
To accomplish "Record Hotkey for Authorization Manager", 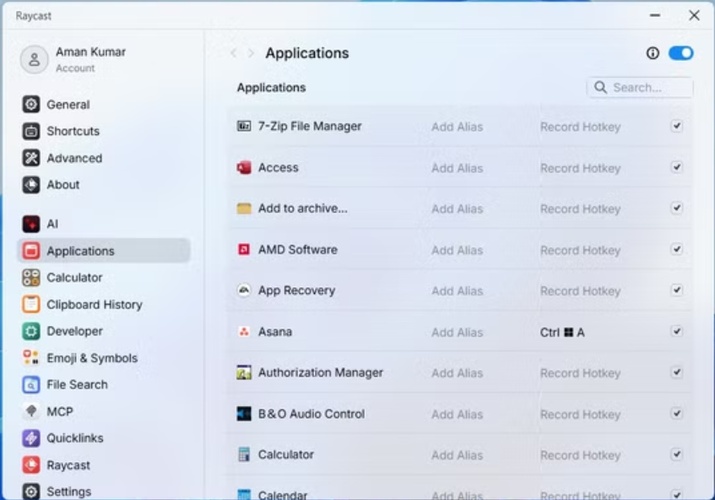I will pyautogui.click(x=580, y=373).
